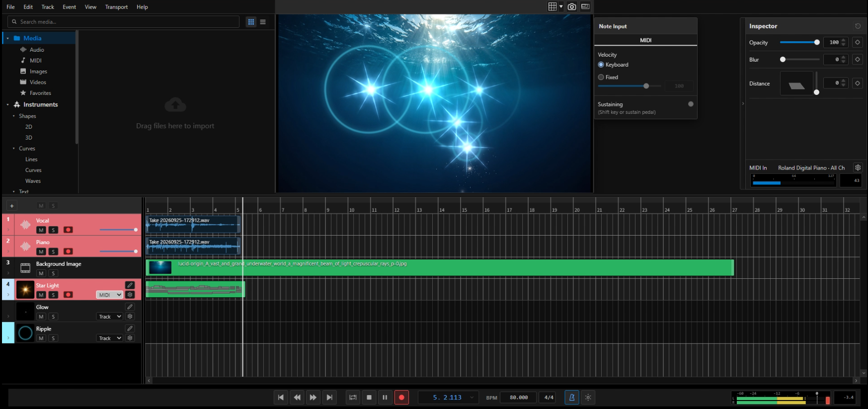Open the Event menu

point(70,7)
